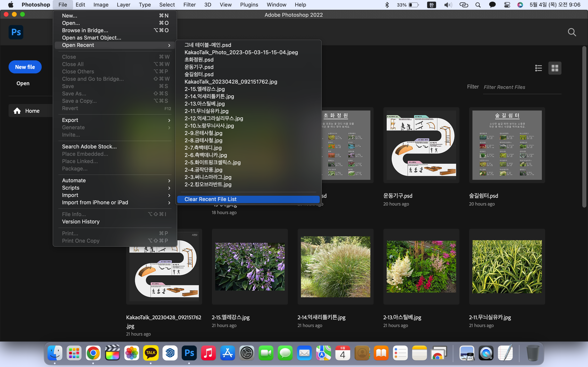Click the Photoshop Ps home logo
This screenshot has height=367, width=588.
tap(16, 32)
